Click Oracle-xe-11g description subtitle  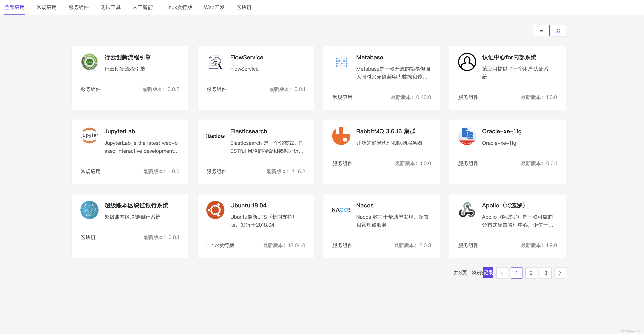pos(499,143)
